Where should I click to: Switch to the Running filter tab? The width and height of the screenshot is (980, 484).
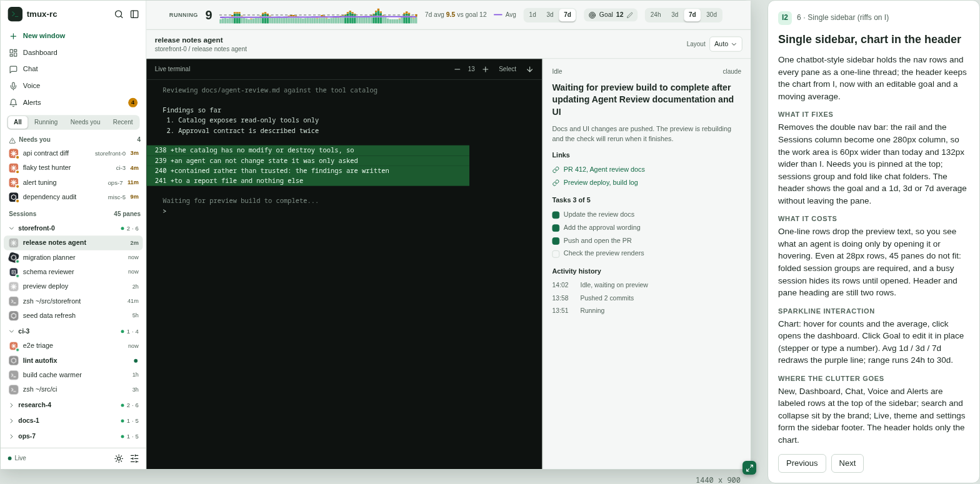46,122
